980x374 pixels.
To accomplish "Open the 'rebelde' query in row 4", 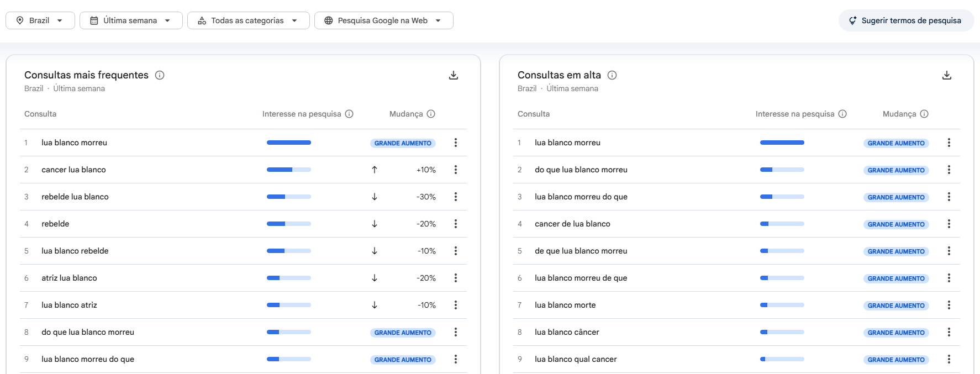I will pos(55,224).
